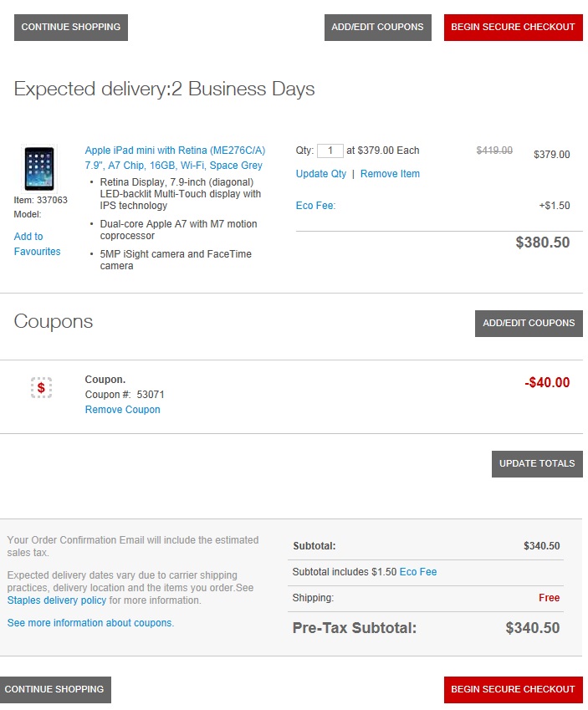
Task: Click Add/Edit Coupons in the Coupons section
Action: tap(529, 323)
